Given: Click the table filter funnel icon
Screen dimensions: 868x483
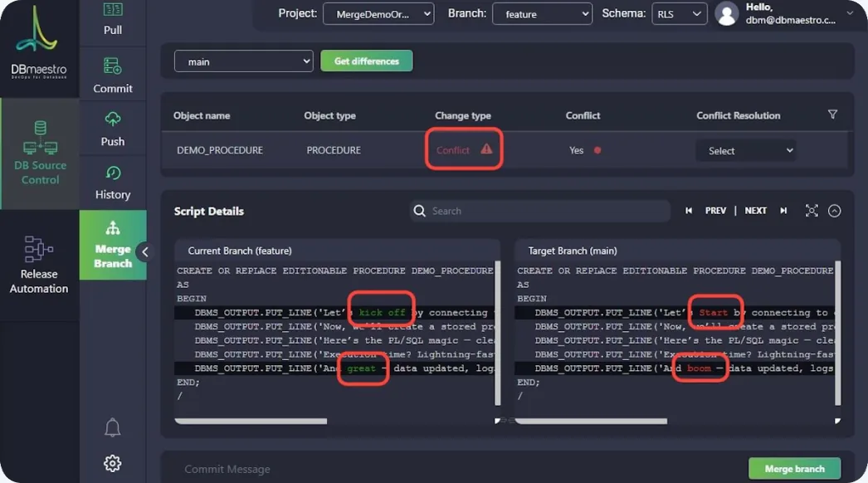Looking at the screenshot, I should [x=832, y=115].
